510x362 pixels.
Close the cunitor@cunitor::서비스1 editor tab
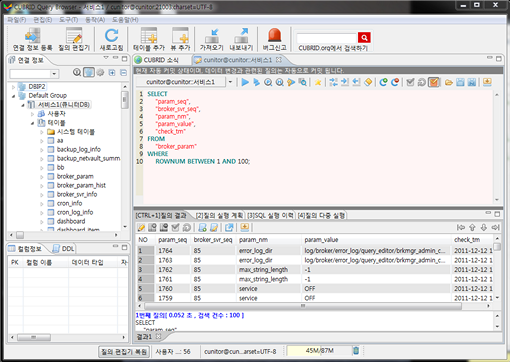[279, 60]
